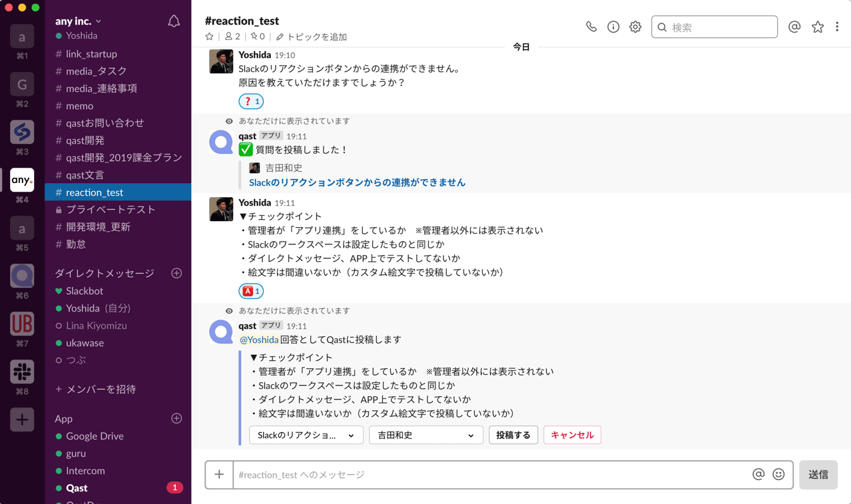The image size is (851, 504).
Task: Open channel settings gear icon
Action: click(x=635, y=27)
